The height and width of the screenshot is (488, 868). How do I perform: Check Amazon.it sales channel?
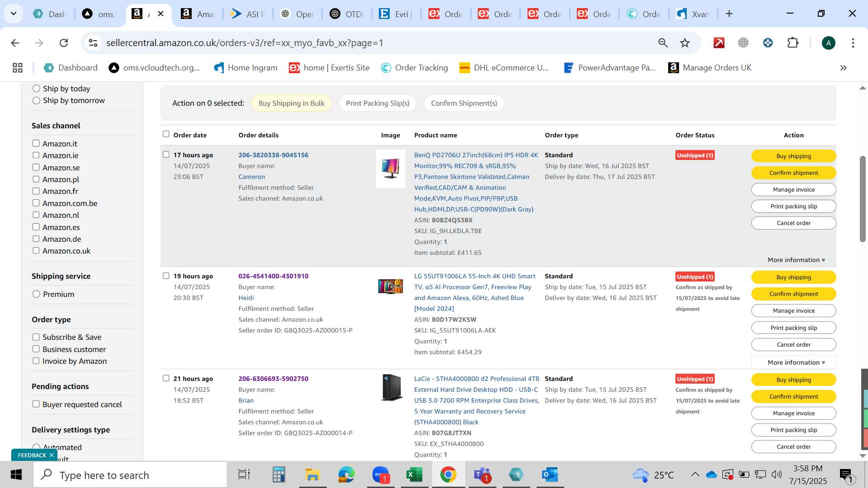click(36, 143)
